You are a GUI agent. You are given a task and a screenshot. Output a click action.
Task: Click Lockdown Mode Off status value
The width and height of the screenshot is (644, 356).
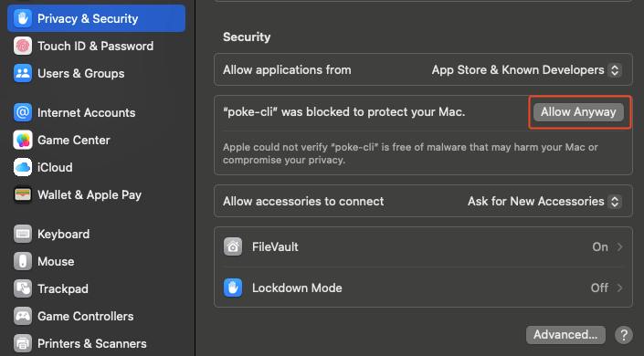pos(599,288)
